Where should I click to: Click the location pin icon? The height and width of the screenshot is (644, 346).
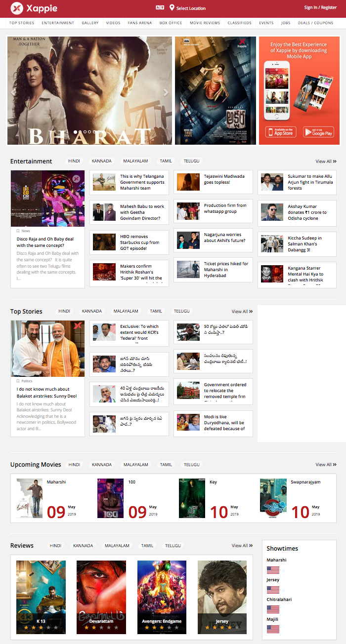[x=172, y=8]
